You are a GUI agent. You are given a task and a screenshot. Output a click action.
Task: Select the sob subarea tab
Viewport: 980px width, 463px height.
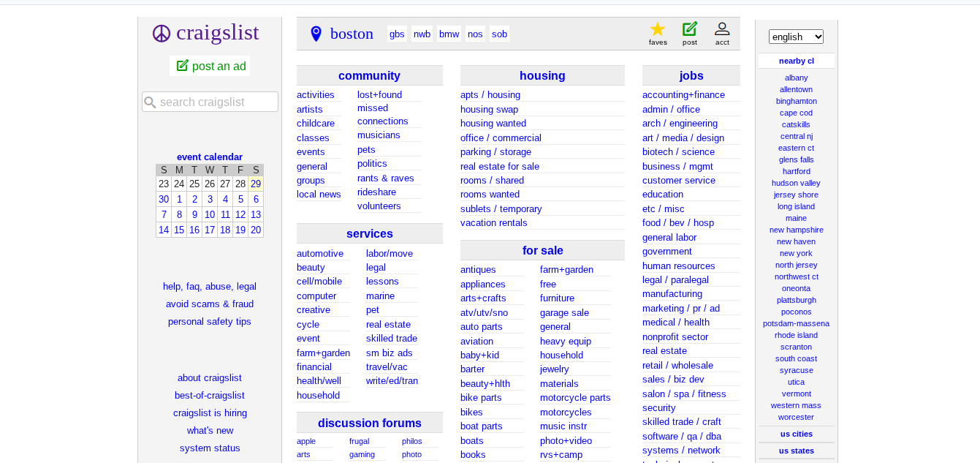499,34
